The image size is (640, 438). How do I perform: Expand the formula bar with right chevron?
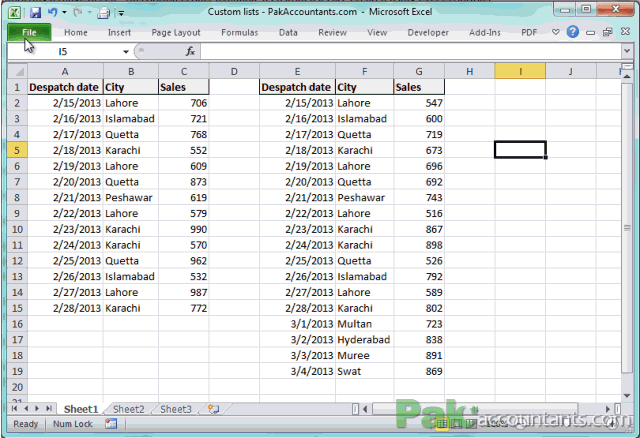tap(627, 51)
